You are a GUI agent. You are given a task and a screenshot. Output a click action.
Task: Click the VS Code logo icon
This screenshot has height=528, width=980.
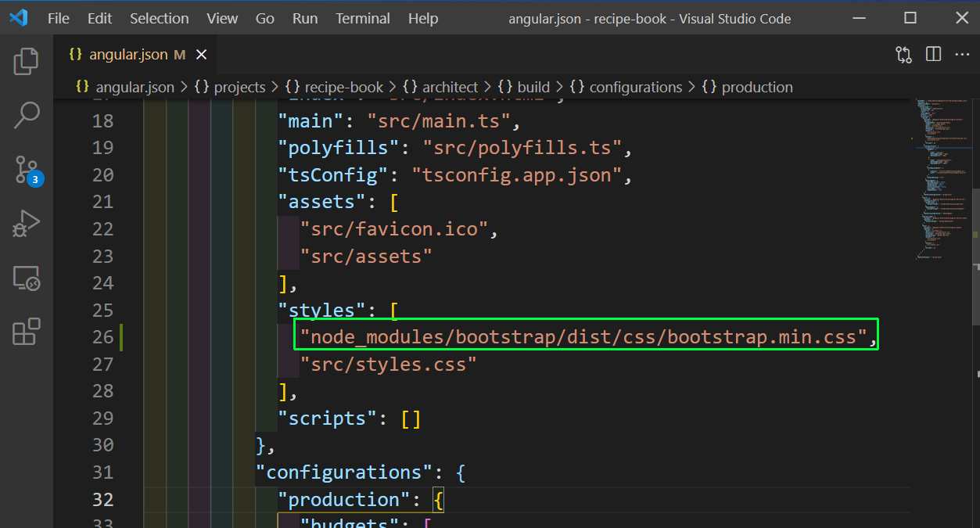point(19,18)
